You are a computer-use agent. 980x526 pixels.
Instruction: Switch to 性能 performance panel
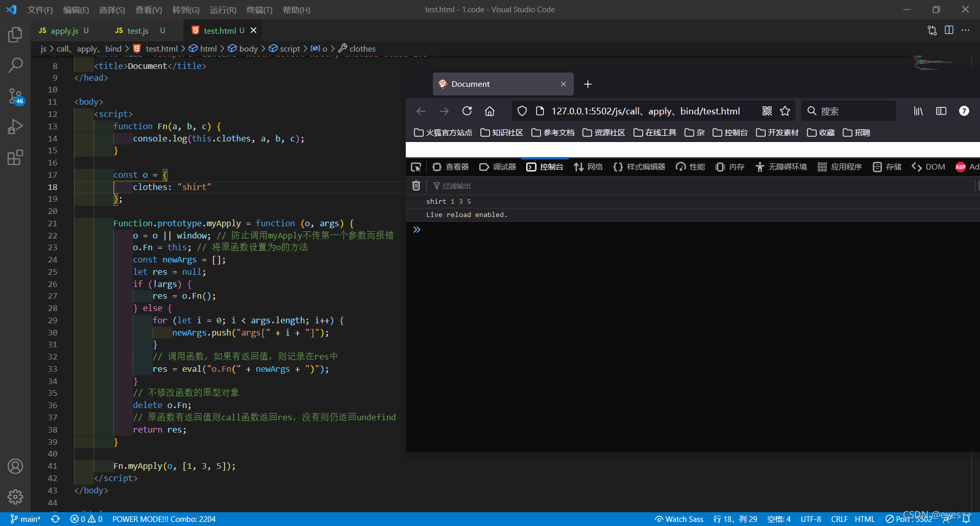pos(690,167)
